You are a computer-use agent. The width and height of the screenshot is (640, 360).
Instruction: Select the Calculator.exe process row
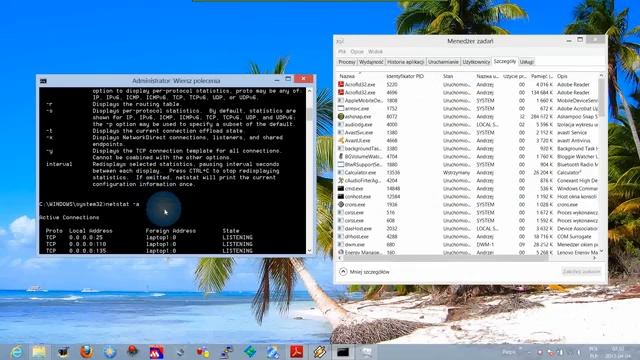point(468,173)
